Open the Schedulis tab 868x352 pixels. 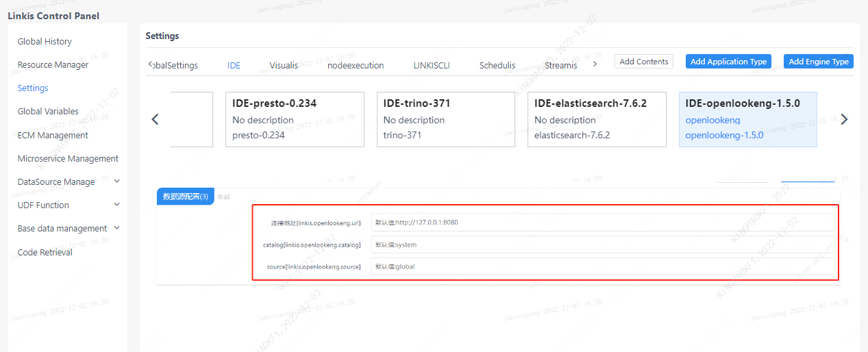point(497,66)
